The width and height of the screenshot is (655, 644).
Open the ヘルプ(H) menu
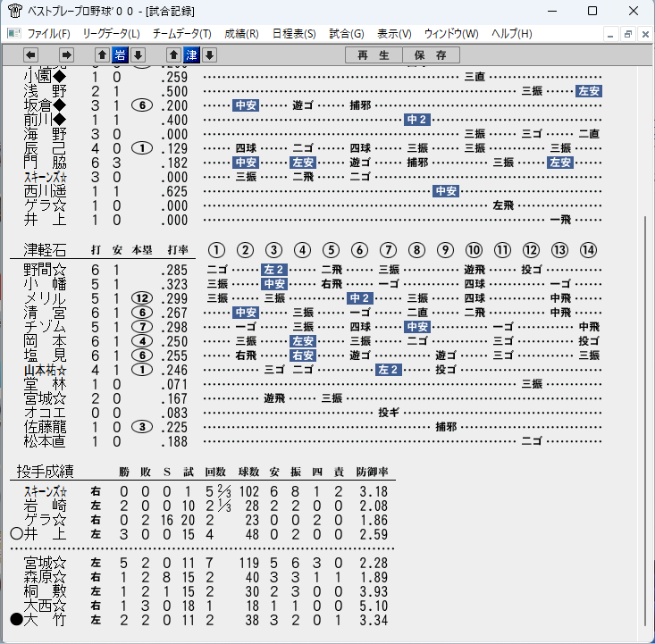point(512,33)
